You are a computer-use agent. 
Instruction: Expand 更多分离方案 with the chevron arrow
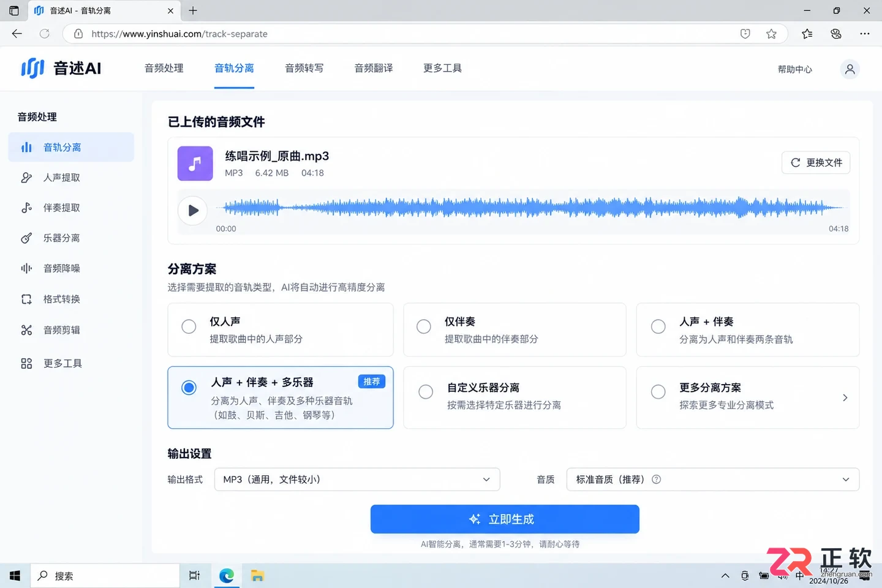(845, 398)
